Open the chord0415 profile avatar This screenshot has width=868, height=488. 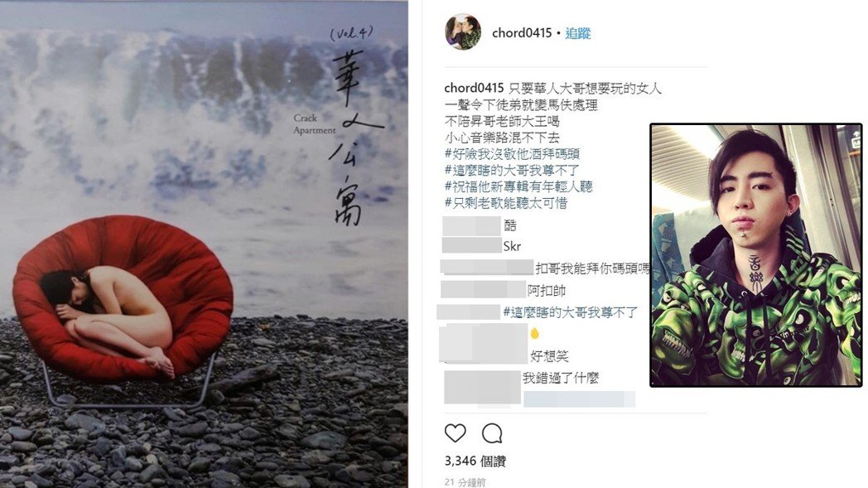pyautogui.click(x=463, y=32)
